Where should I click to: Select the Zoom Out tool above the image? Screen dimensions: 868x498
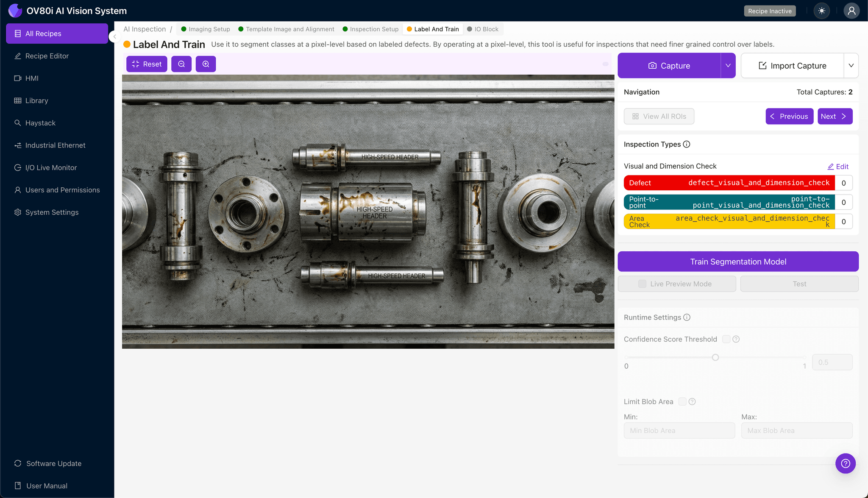[181, 64]
